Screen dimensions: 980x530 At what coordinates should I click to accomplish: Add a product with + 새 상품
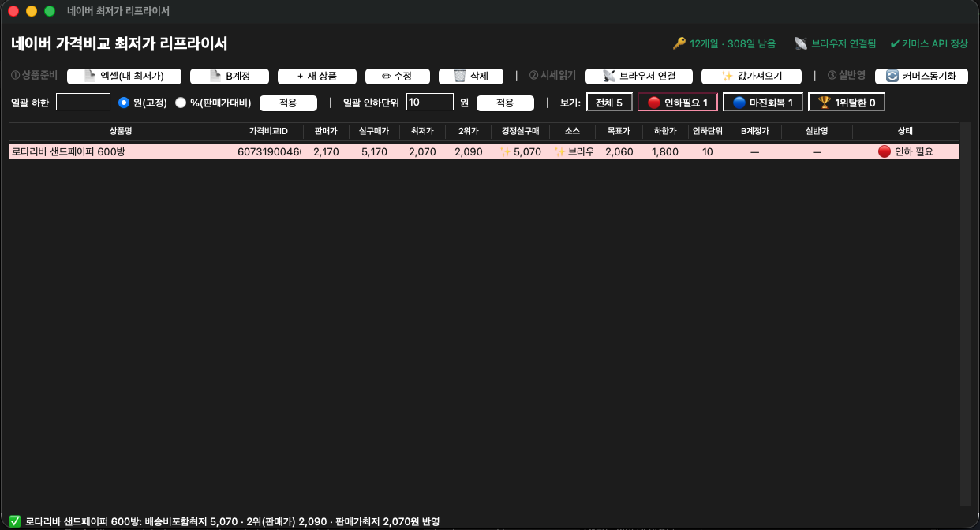pyautogui.click(x=317, y=76)
